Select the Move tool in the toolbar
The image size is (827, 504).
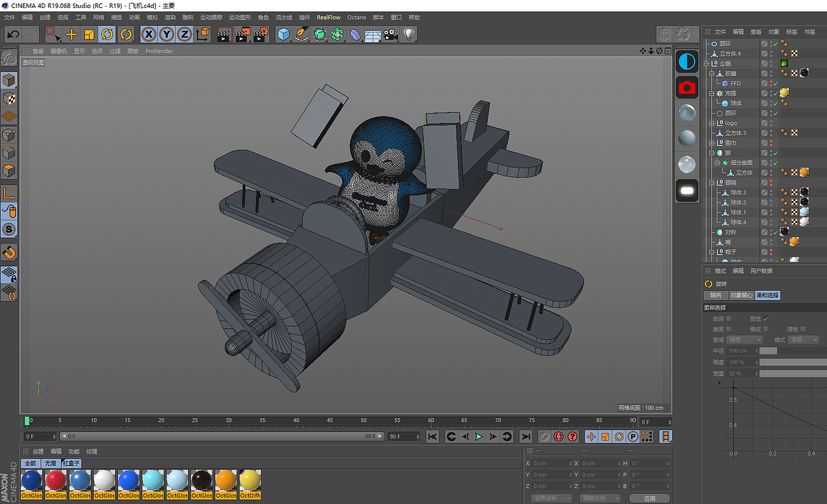tap(71, 34)
